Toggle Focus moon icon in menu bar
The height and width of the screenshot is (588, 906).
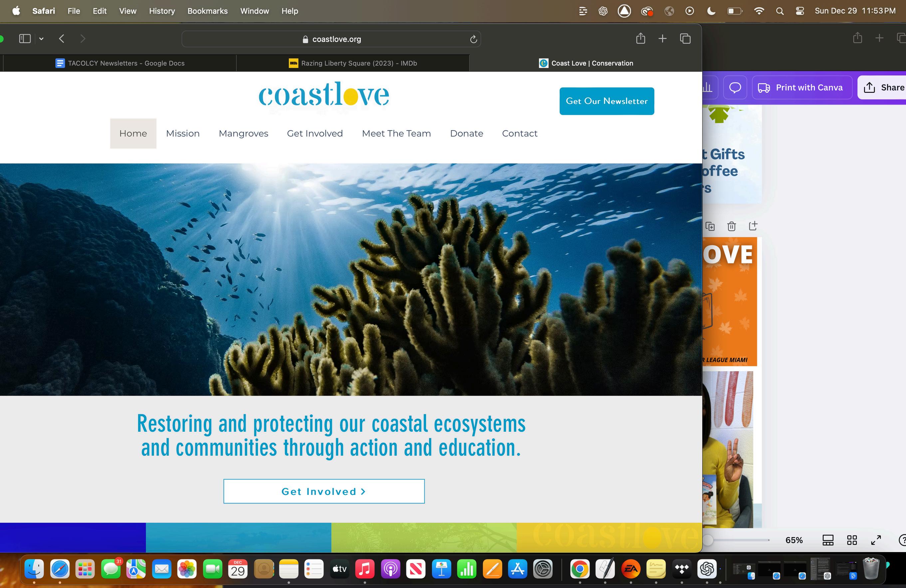point(711,11)
